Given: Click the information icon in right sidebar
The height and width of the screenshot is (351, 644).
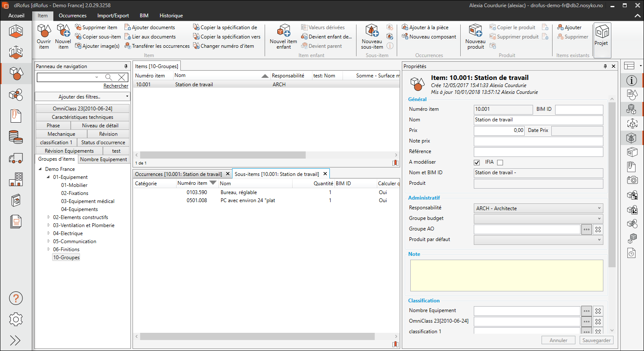Looking at the screenshot, I should [631, 80].
